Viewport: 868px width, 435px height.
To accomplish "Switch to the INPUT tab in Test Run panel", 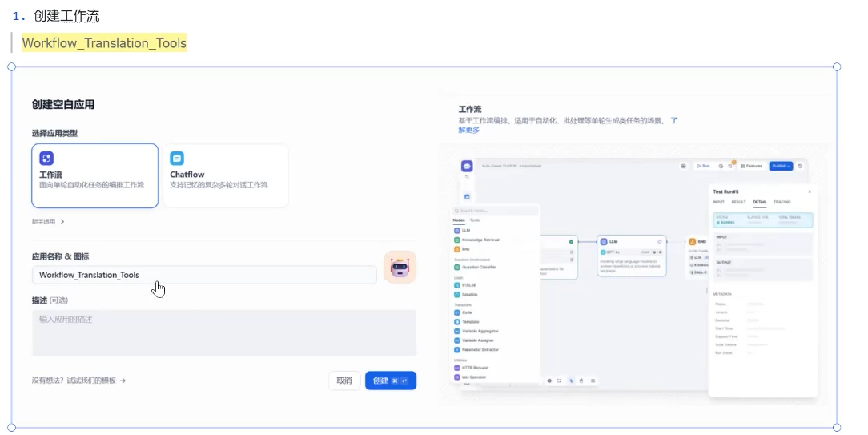I will click(x=718, y=202).
